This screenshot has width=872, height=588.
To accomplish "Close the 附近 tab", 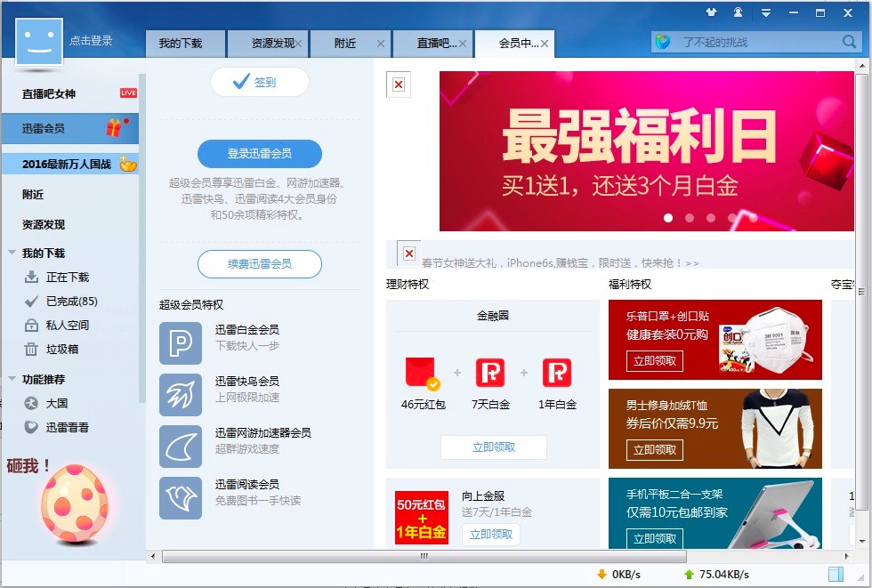I will pyautogui.click(x=381, y=44).
